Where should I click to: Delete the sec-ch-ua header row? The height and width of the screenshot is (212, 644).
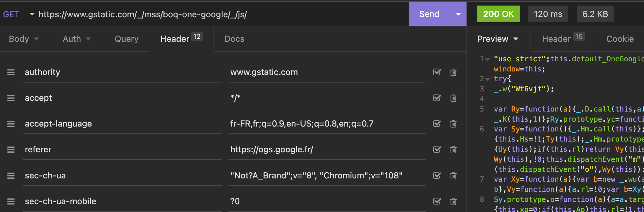[453, 175]
